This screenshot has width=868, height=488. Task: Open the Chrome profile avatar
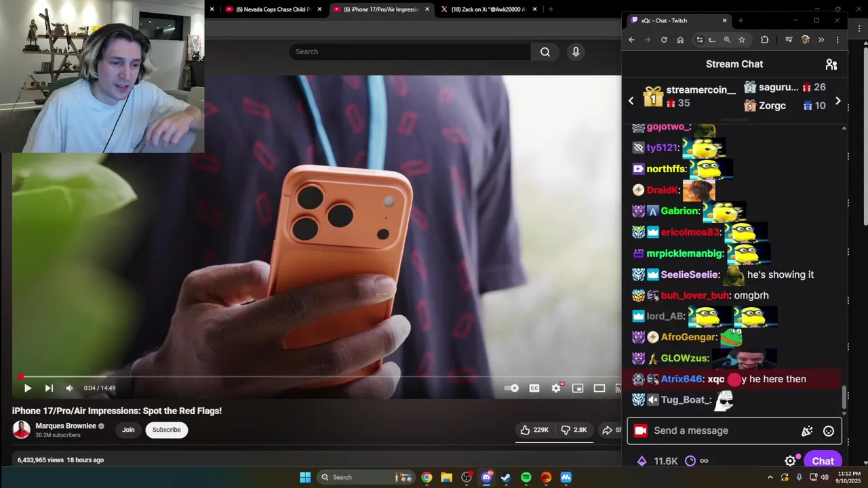(806, 40)
